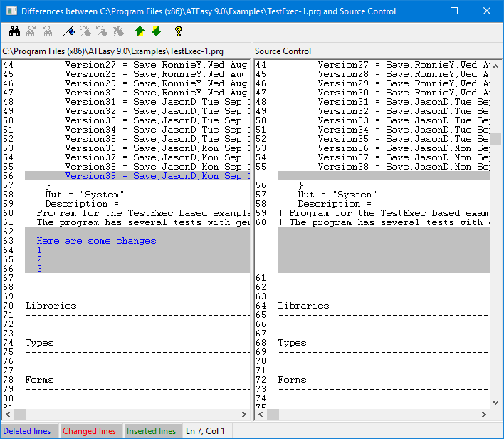The height and width of the screenshot is (439, 504).
Task: Click the Version38 line in Source Control pane
Action: (x=404, y=167)
